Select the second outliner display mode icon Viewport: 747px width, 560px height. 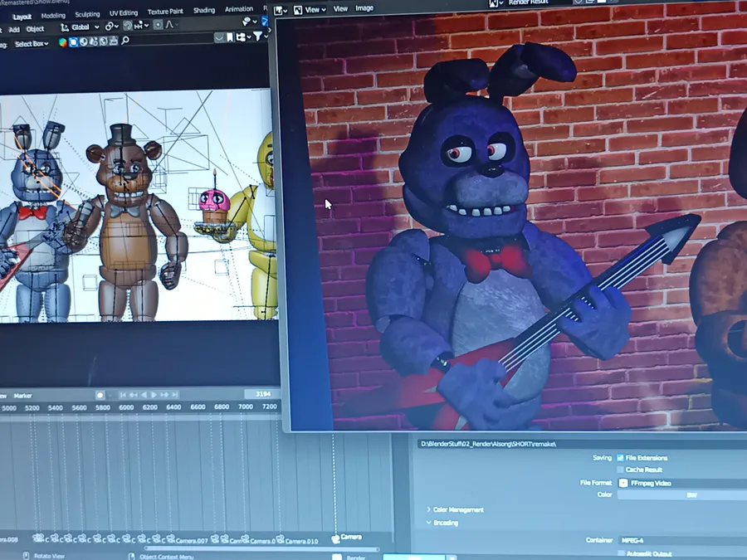(83, 41)
